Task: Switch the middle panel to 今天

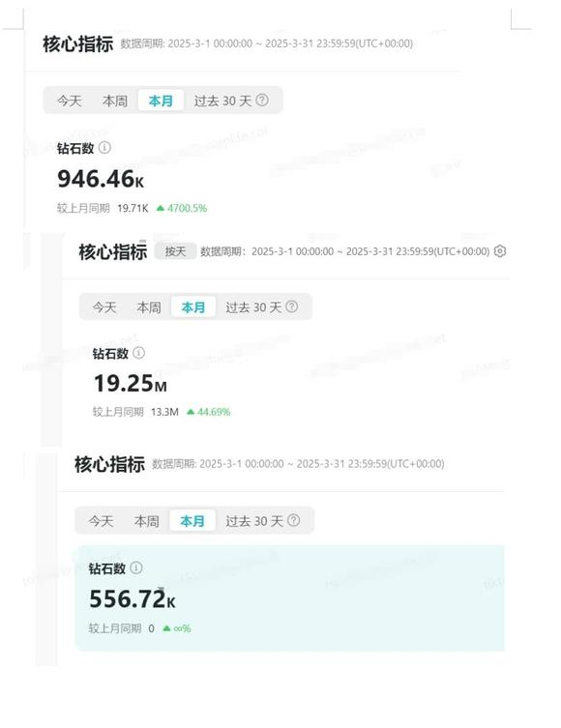Action: [x=104, y=306]
